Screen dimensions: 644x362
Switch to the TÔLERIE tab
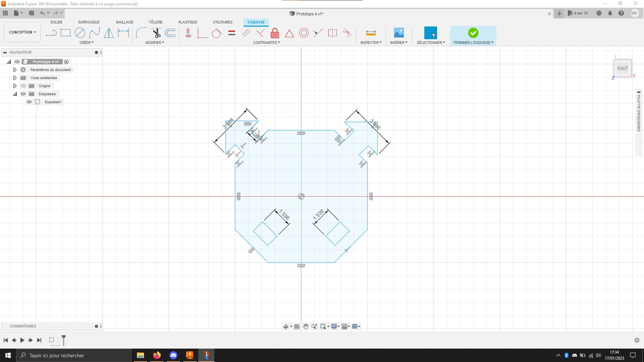click(x=156, y=22)
